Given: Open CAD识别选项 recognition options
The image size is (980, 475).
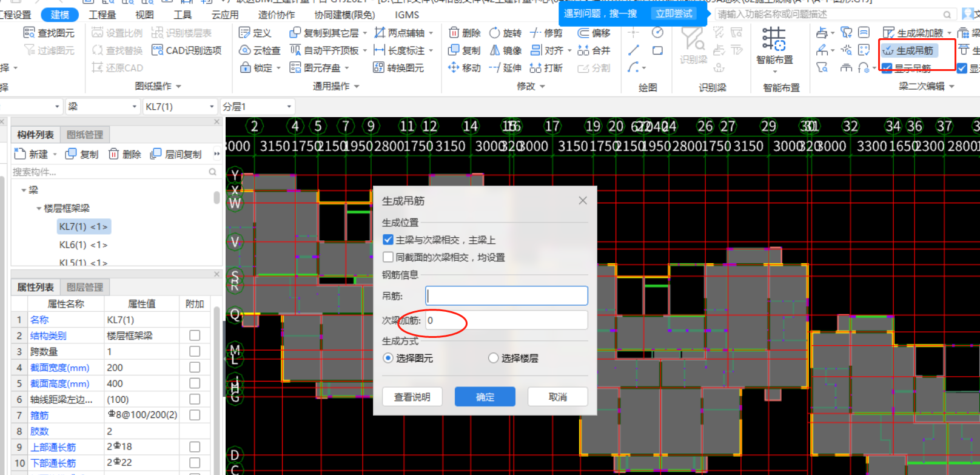Looking at the screenshot, I should tap(187, 50).
